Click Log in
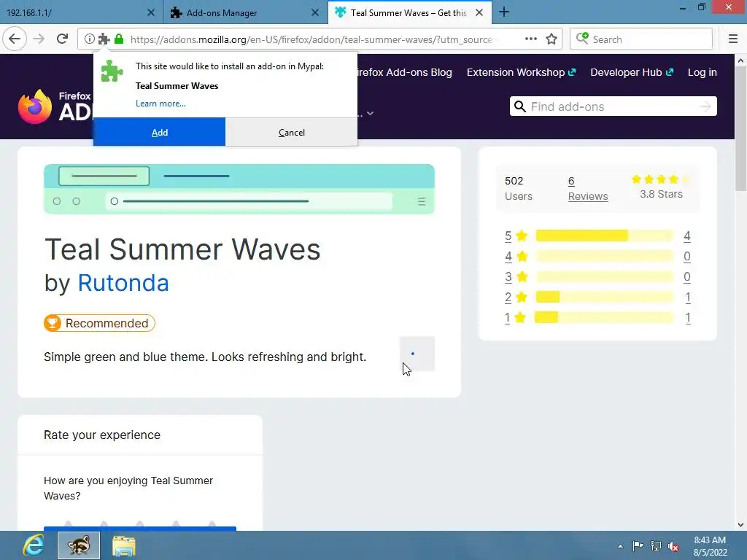Screen dimensions: 747x560 [x=702, y=72]
